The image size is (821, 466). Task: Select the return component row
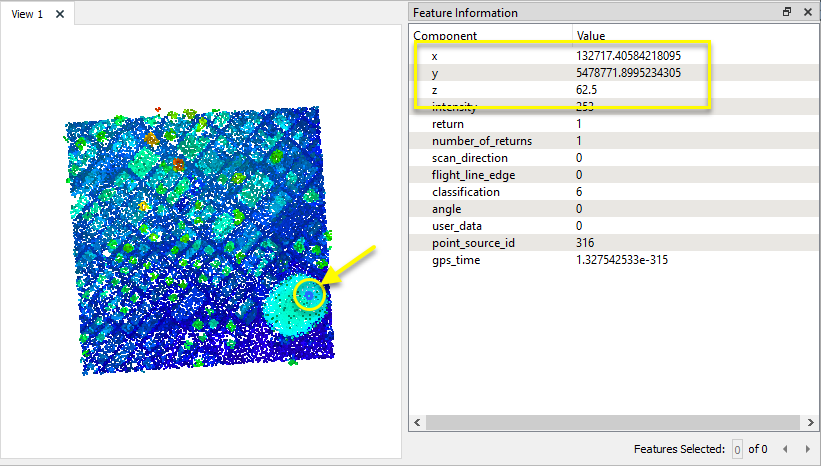coord(613,124)
